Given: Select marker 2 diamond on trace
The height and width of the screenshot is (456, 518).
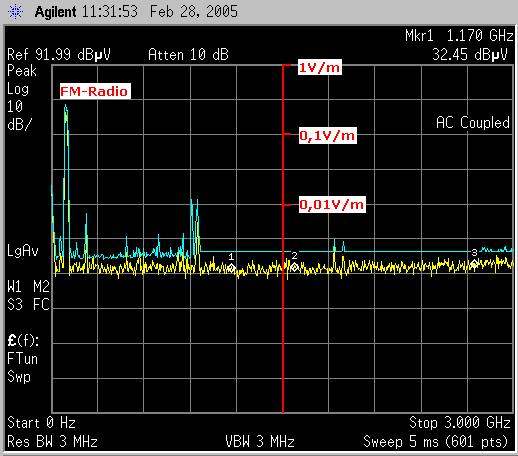Looking at the screenshot, I should (294, 267).
